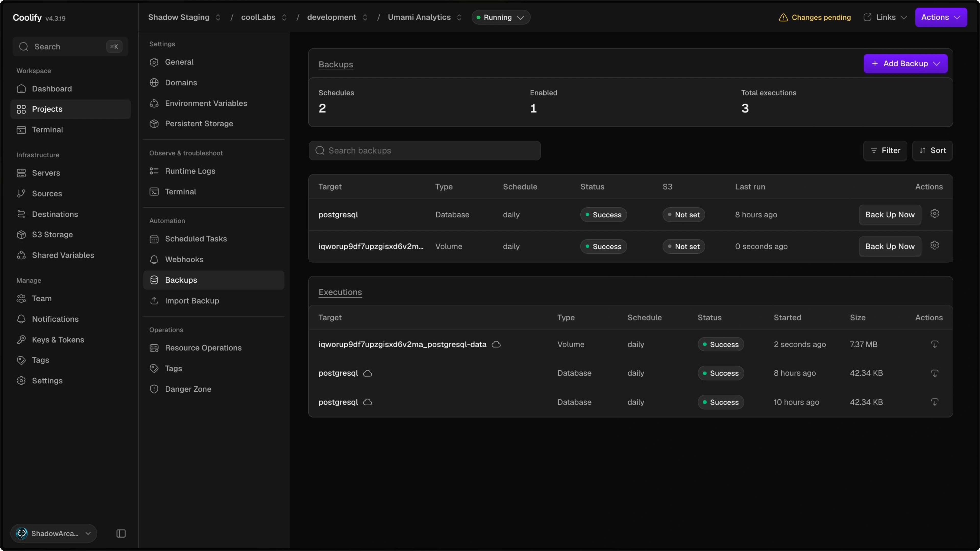This screenshot has width=980, height=551.
Task: Click the Domains globe icon
Action: pyautogui.click(x=154, y=82)
